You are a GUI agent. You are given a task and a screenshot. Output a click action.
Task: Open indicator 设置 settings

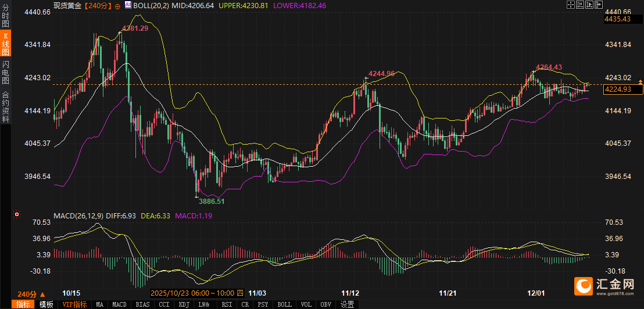(348, 304)
